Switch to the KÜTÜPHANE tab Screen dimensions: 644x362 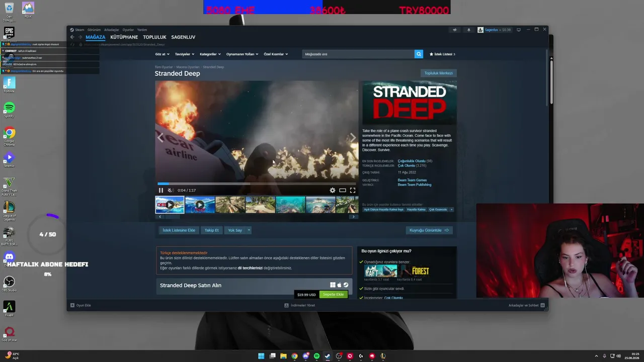pos(124,37)
